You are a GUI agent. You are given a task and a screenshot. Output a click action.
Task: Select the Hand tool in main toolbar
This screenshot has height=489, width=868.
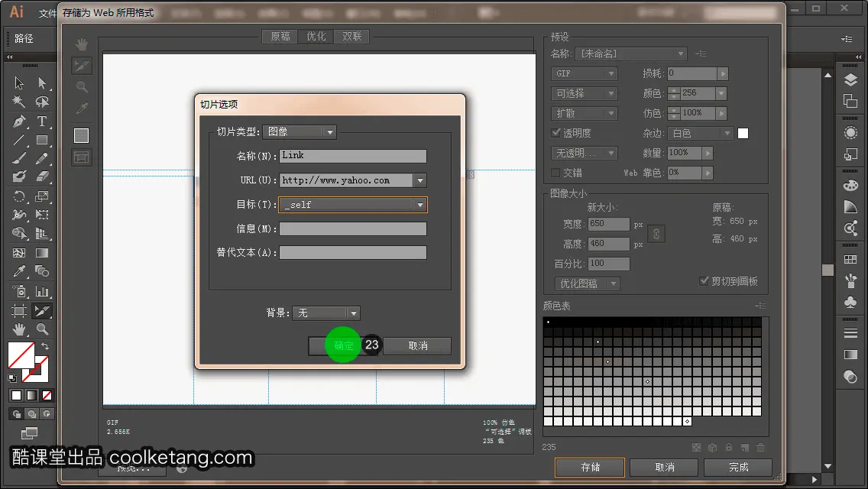[x=19, y=329]
